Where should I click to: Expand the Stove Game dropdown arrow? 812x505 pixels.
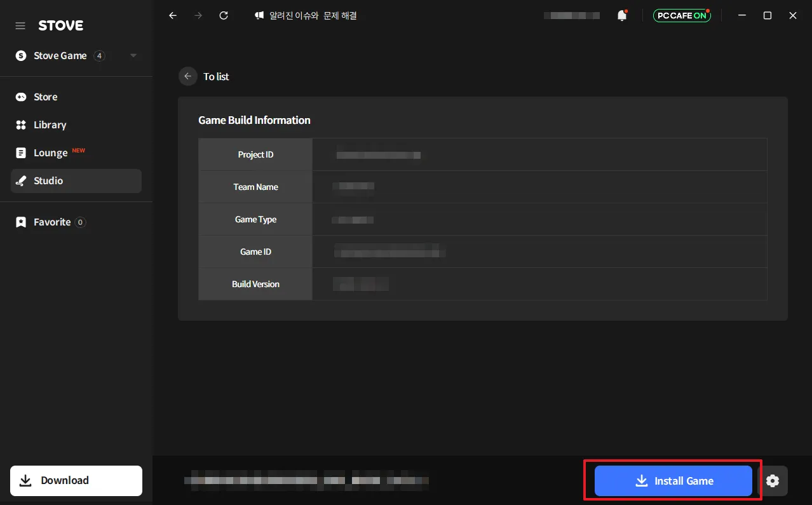pyautogui.click(x=133, y=55)
